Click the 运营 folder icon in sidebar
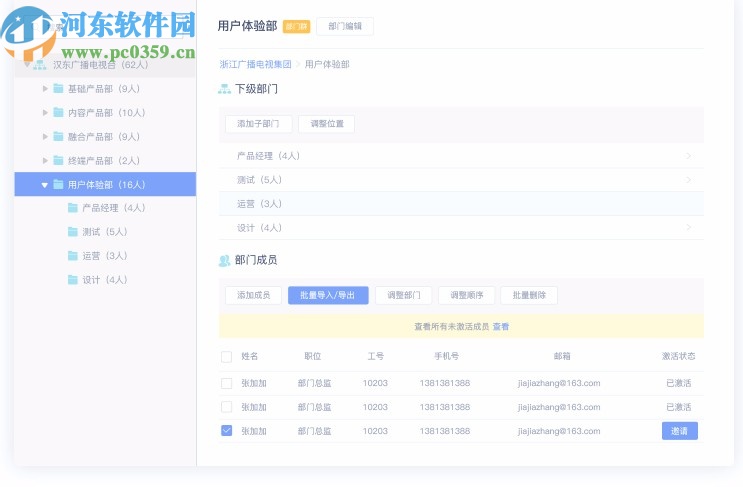This screenshot has width=743, height=487. pos(72,256)
